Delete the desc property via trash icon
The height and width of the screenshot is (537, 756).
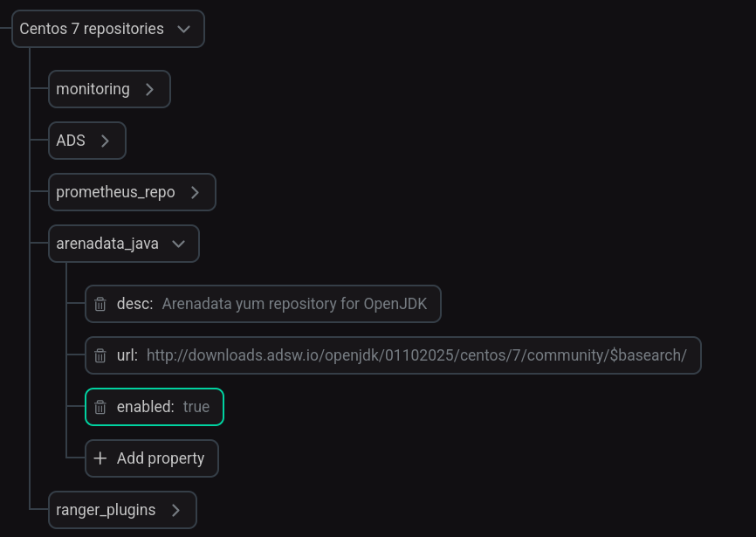pos(100,304)
